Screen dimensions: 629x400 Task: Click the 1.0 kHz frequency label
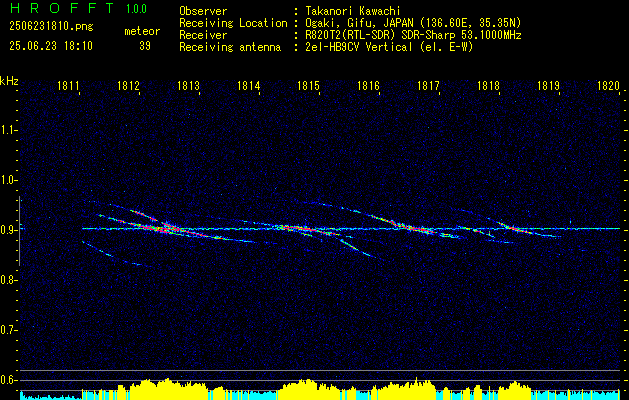[x=8, y=180]
